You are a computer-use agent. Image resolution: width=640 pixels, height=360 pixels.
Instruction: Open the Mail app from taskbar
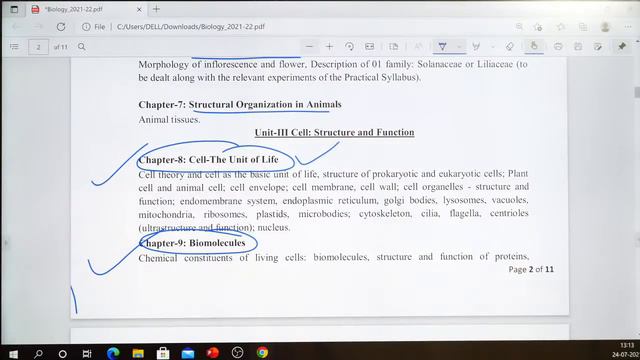pos(188,353)
